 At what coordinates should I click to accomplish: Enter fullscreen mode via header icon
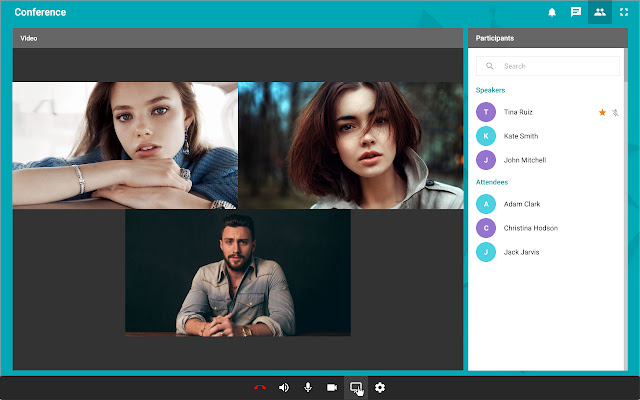[x=624, y=12]
